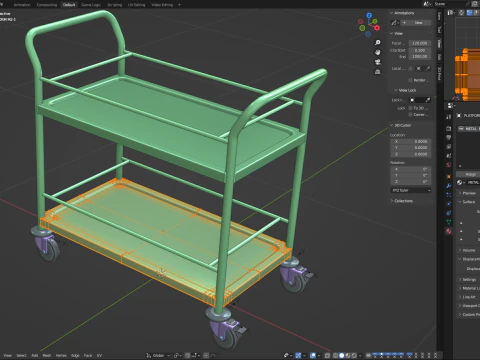Viewport: 480px width, 360px height.
Task: Collapse the 3D Cursor panel
Action: (400, 125)
